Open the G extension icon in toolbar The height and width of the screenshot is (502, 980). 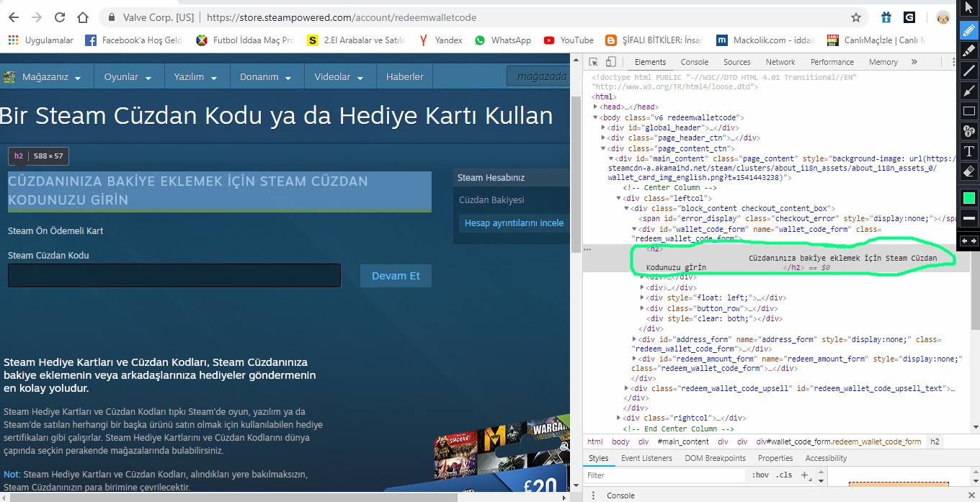(x=909, y=17)
